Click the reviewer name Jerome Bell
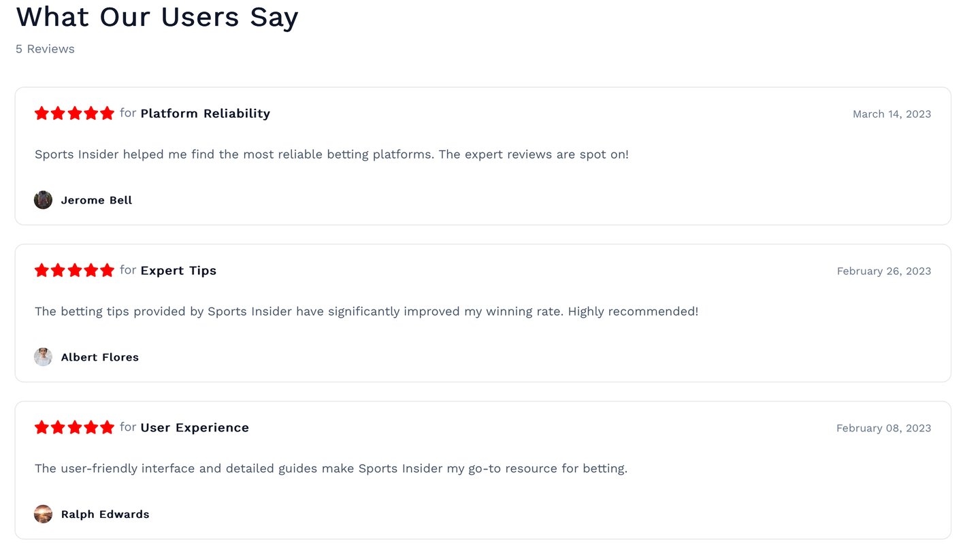980x560 pixels. coord(97,200)
